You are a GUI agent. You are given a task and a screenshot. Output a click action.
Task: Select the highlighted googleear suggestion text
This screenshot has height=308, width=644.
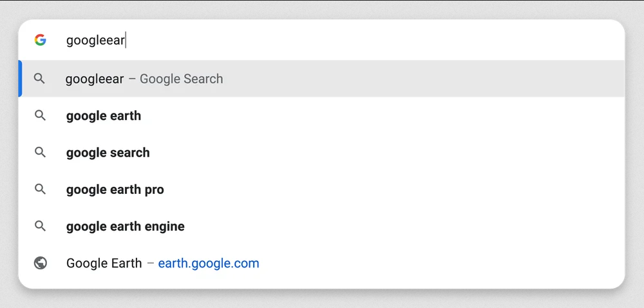coord(95,79)
